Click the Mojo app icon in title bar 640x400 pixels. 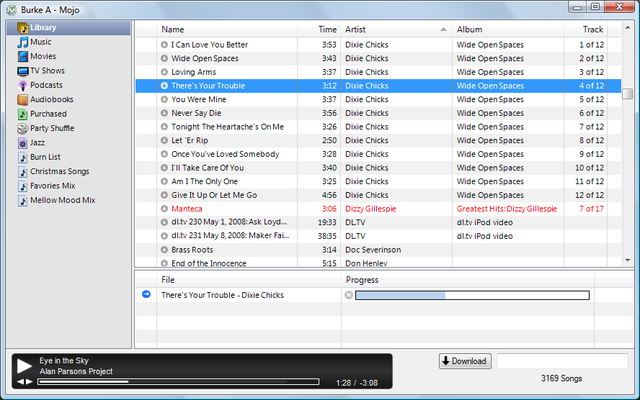(11, 9)
